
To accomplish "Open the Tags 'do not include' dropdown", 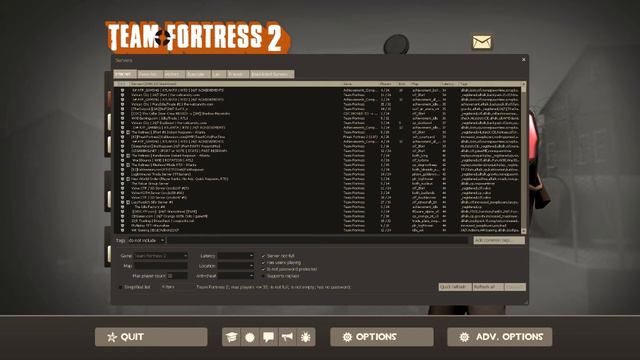I will [x=146, y=240].
